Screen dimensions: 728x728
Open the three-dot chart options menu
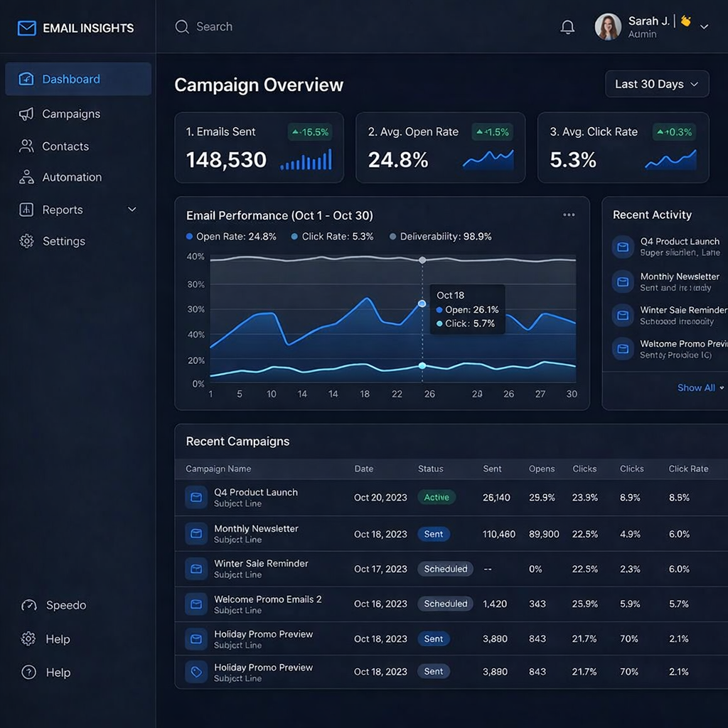(569, 215)
